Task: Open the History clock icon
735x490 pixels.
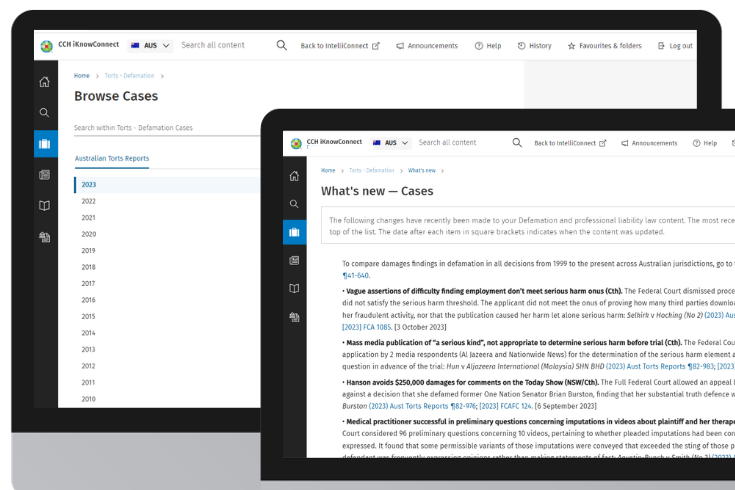Action: 521,46
